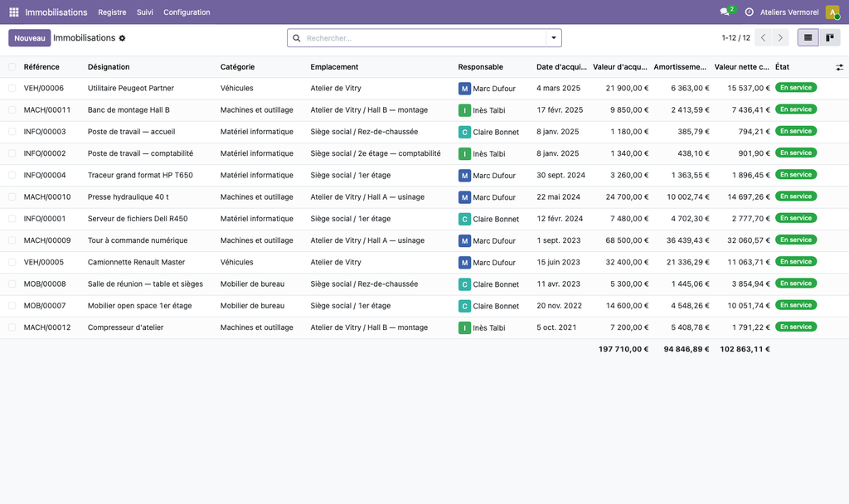Open the Configuration menu

click(x=187, y=12)
